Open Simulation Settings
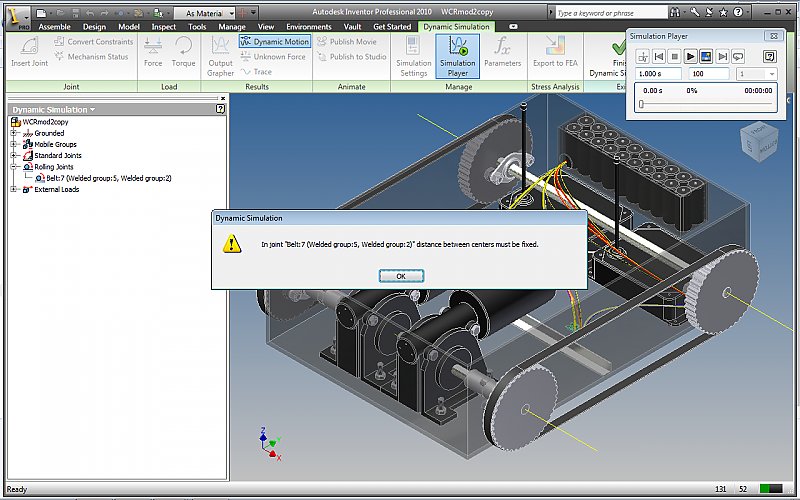The image size is (800, 500). [414, 57]
